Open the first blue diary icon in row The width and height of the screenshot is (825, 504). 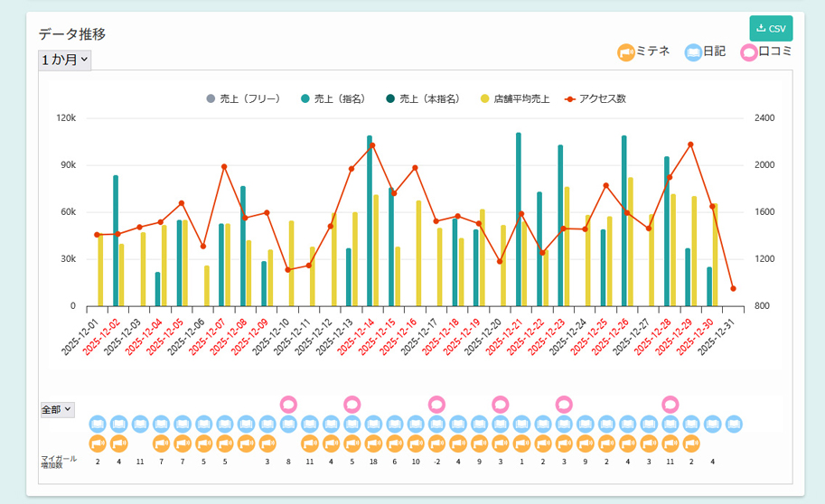(98, 423)
